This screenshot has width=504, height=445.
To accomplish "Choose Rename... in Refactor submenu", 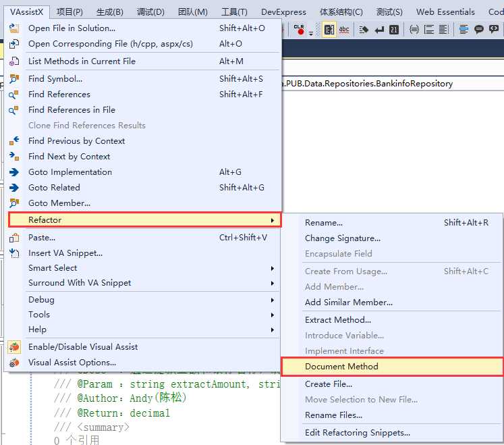I will pyautogui.click(x=392, y=223).
